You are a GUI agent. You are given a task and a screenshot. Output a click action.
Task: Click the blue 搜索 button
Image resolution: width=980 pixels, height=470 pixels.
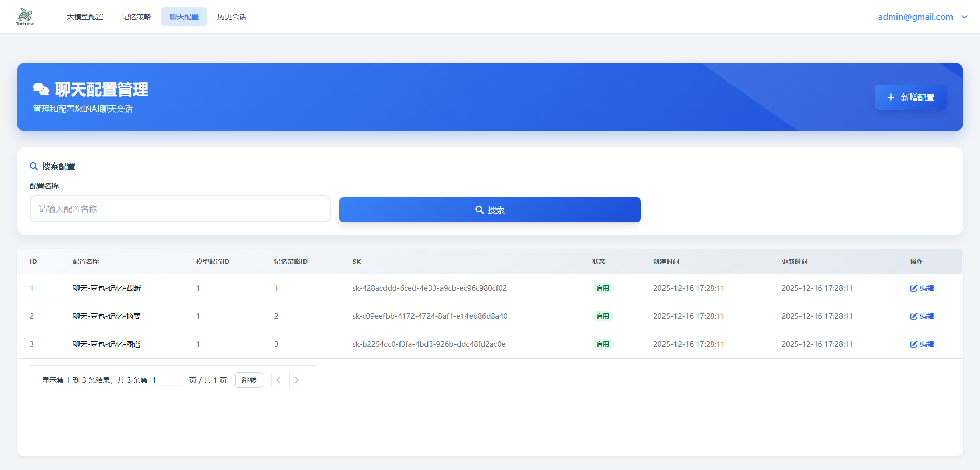[x=490, y=210]
